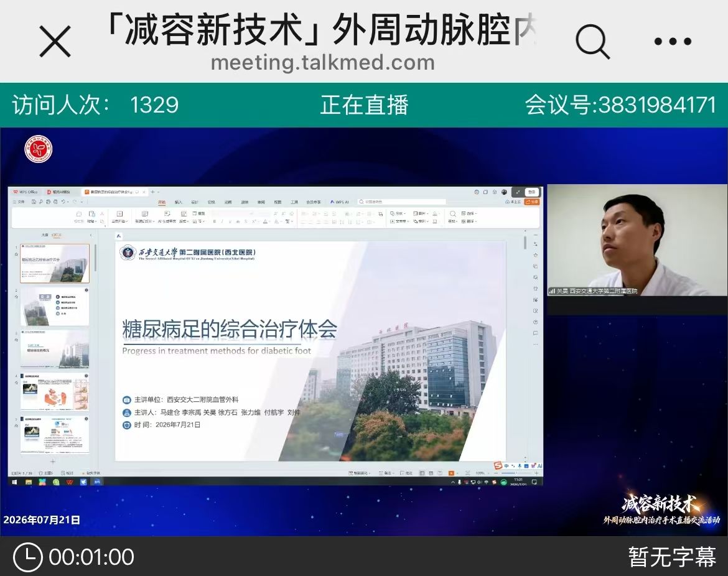
Task: Switch to normal view icon in status bar
Action: point(422,473)
